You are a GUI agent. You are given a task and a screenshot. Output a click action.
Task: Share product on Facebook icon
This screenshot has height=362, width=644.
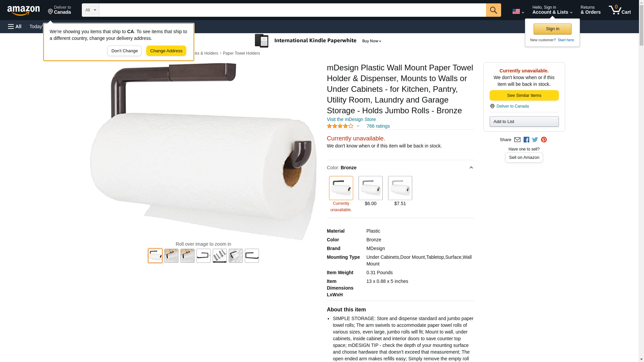pyautogui.click(x=526, y=140)
